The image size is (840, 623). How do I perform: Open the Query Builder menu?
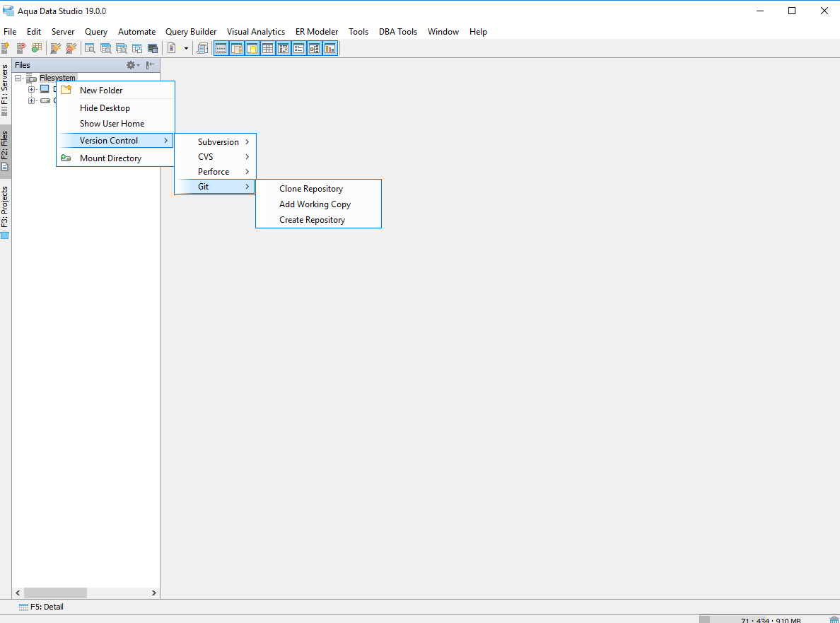(x=191, y=32)
